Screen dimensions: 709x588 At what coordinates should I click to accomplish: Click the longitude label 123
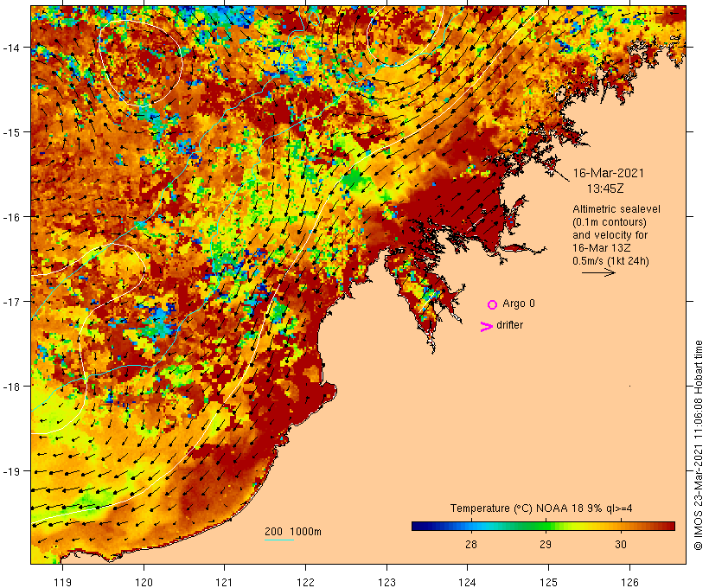[386, 582]
